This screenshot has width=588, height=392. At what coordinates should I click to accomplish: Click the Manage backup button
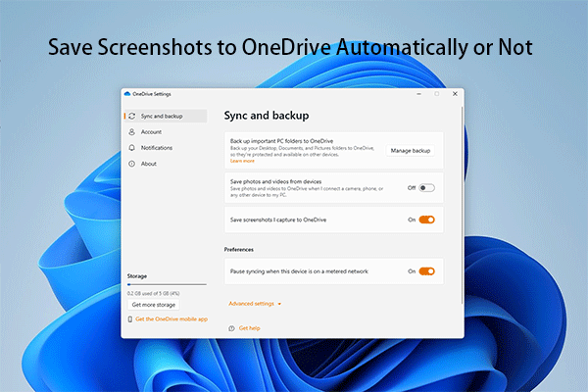[x=411, y=151]
